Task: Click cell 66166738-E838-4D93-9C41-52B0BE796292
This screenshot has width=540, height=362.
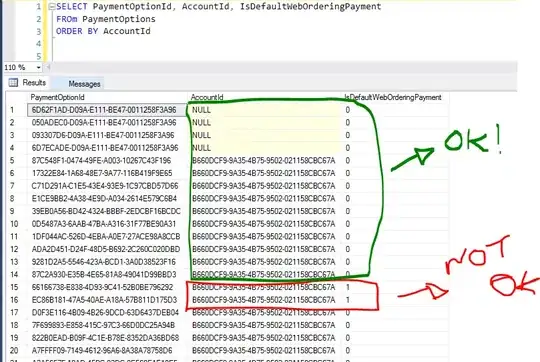Action: pyautogui.click(x=107, y=287)
